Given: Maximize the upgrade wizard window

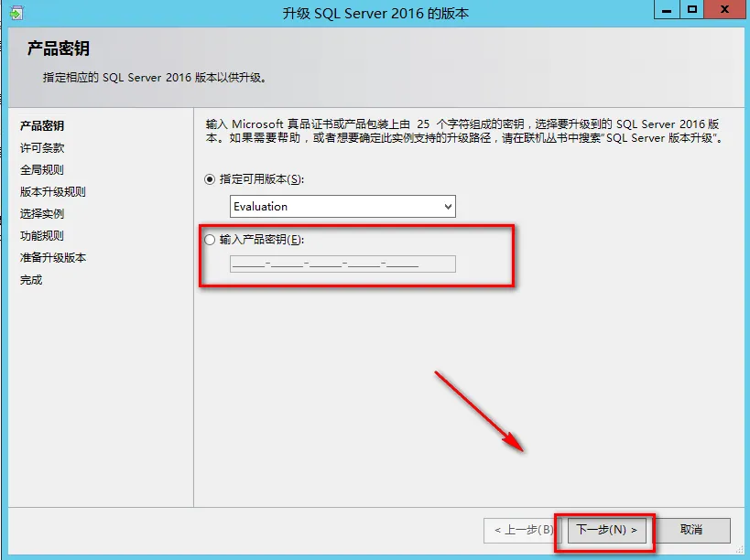Looking at the screenshot, I should coord(692,9).
